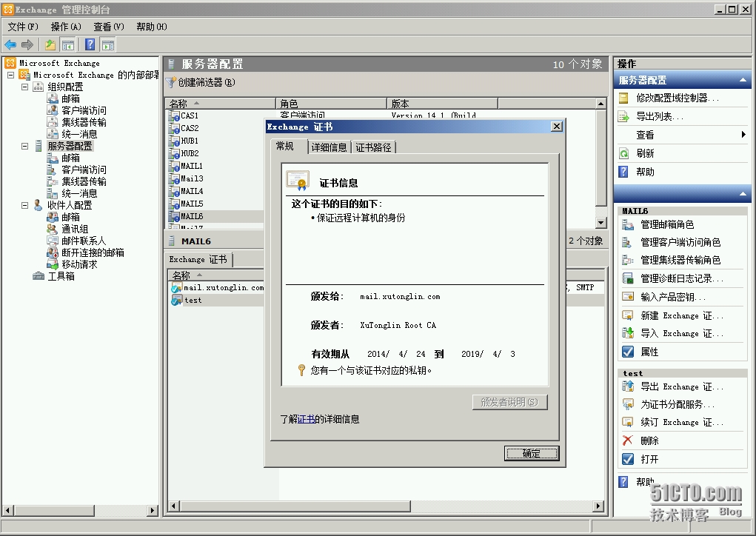The width and height of the screenshot is (756, 536).
Task: Select mail.xutonglin.com certificate row
Action: 223,288
